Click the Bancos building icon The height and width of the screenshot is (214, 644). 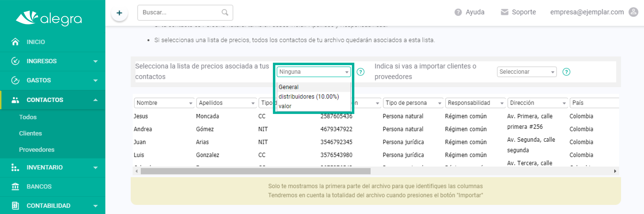click(x=15, y=186)
